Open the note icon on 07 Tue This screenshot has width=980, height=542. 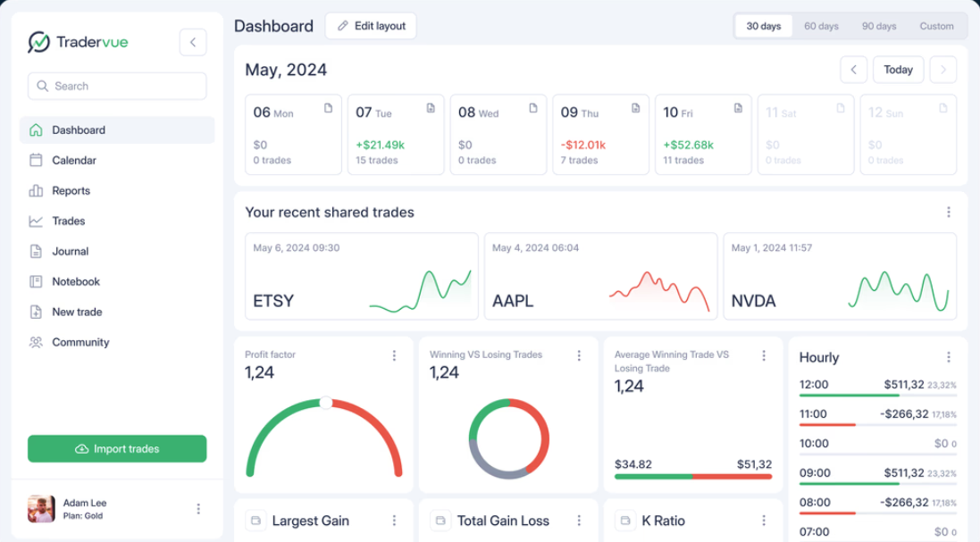(x=431, y=109)
